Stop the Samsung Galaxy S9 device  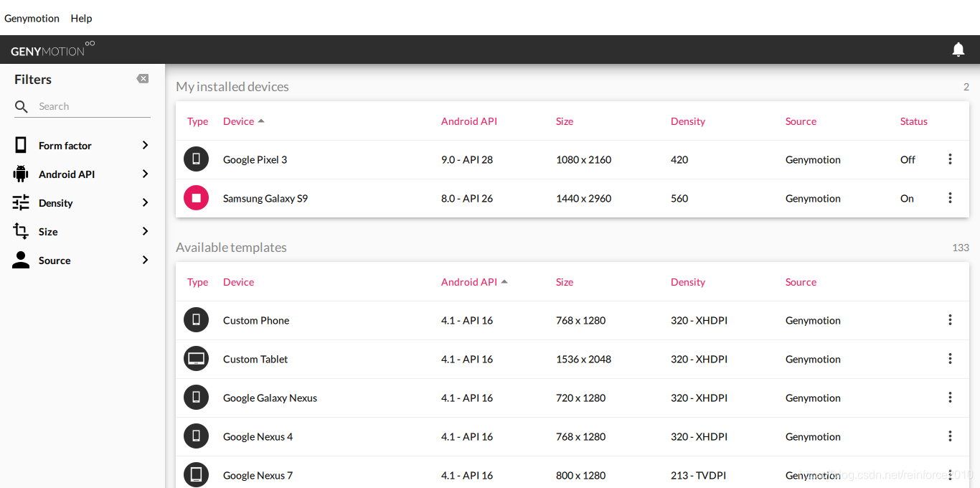(x=196, y=198)
